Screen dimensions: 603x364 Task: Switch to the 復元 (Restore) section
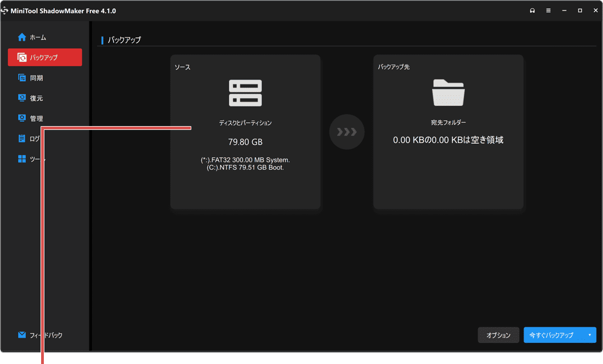33,98
